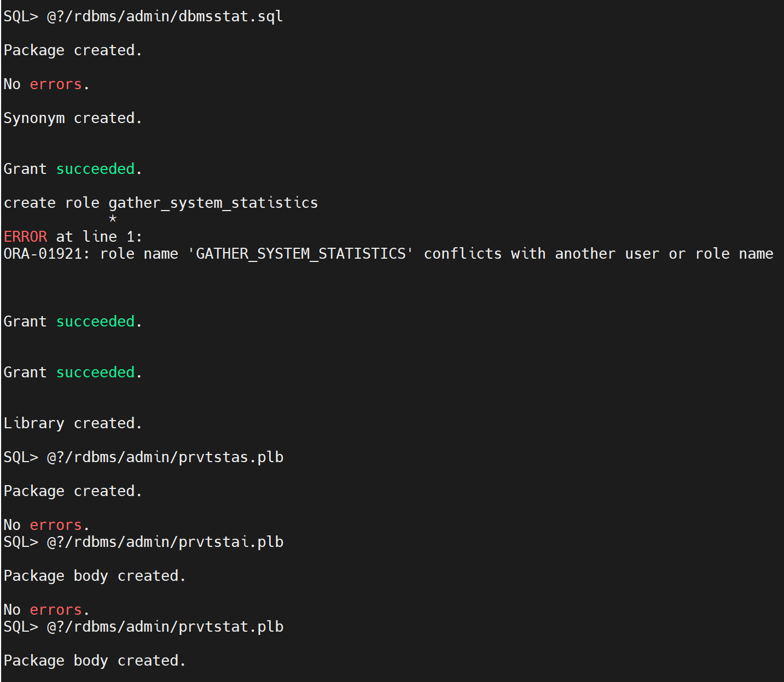Click the prvtstas.plb script command
The image size is (784, 682).
coord(165,457)
